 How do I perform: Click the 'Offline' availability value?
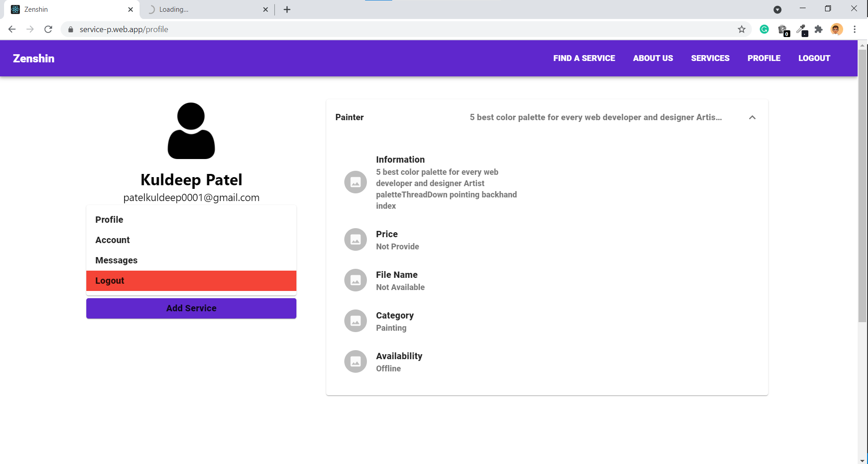coord(389,369)
